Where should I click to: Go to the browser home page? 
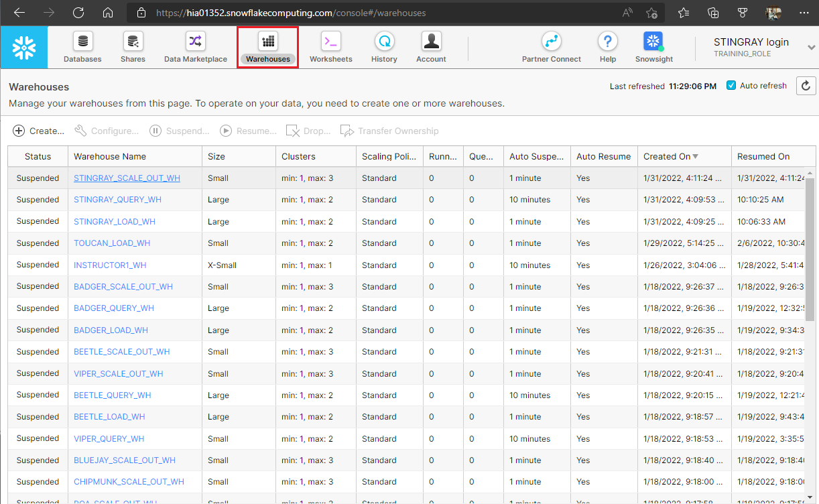pos(108,13)
